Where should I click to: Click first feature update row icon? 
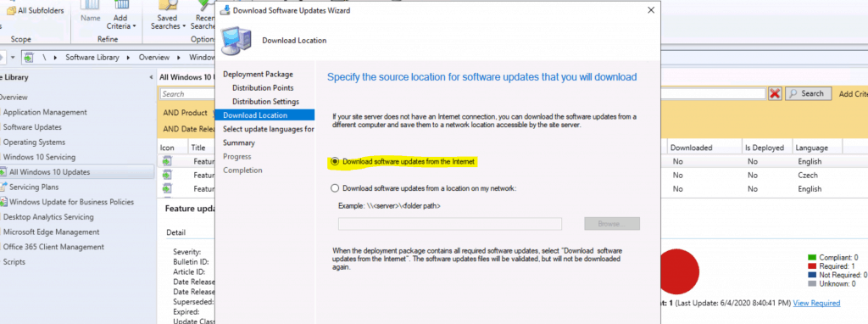pyautogui.click(x=168, y=162)
